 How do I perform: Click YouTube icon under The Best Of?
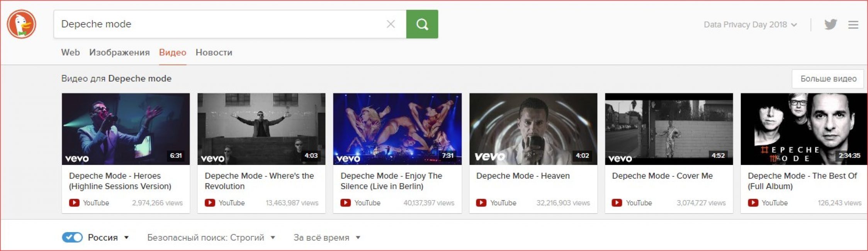tap(753, 203)
